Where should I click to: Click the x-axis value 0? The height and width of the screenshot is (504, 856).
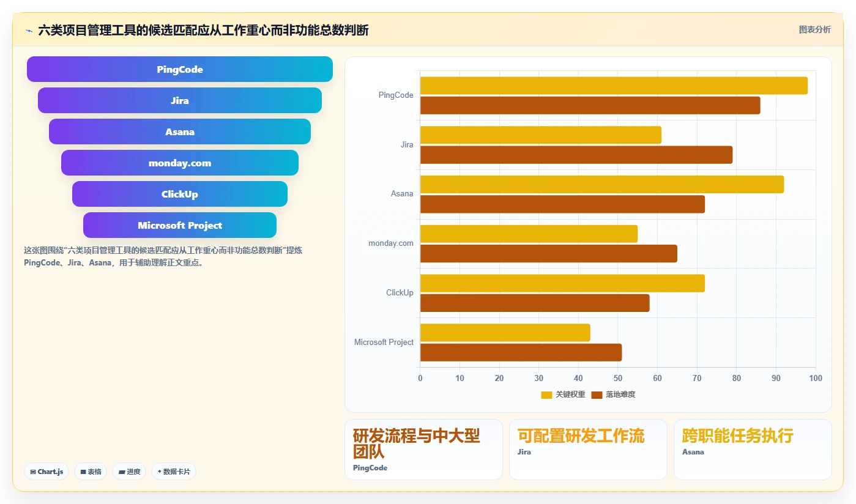[420, 379]
